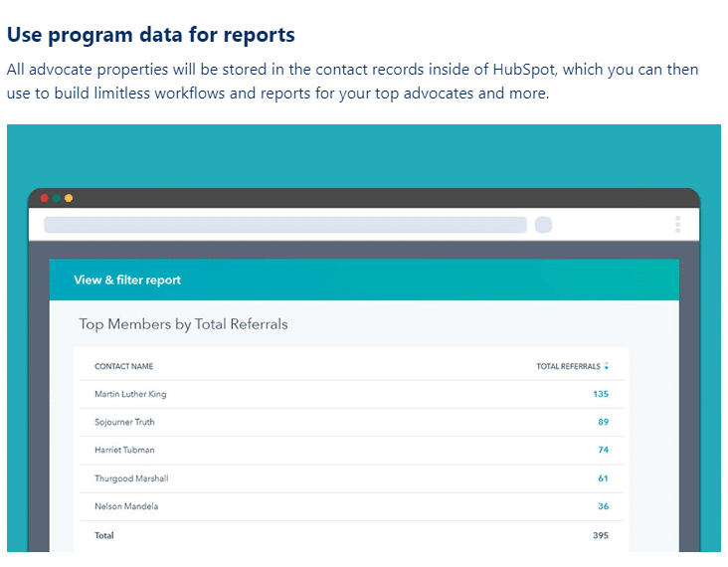Viewport: 728px width, 567px height.
Task: Click Top Members by Total Referrals title
Action: click(183, 324)
